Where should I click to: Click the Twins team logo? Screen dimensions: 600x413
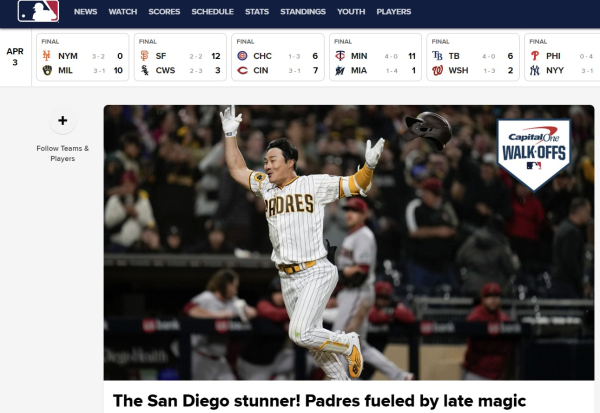tap(340, 56)
